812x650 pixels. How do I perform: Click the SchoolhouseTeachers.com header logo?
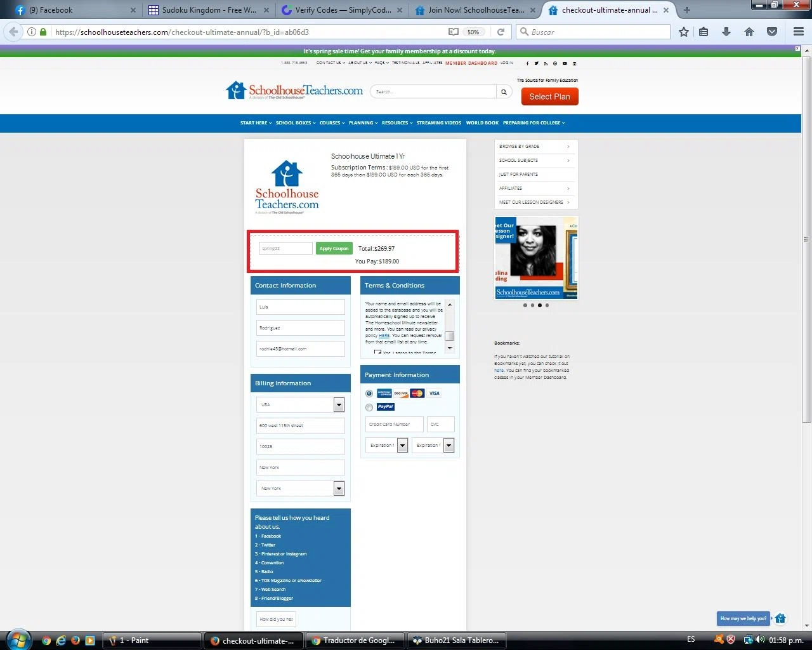[294, 91]
